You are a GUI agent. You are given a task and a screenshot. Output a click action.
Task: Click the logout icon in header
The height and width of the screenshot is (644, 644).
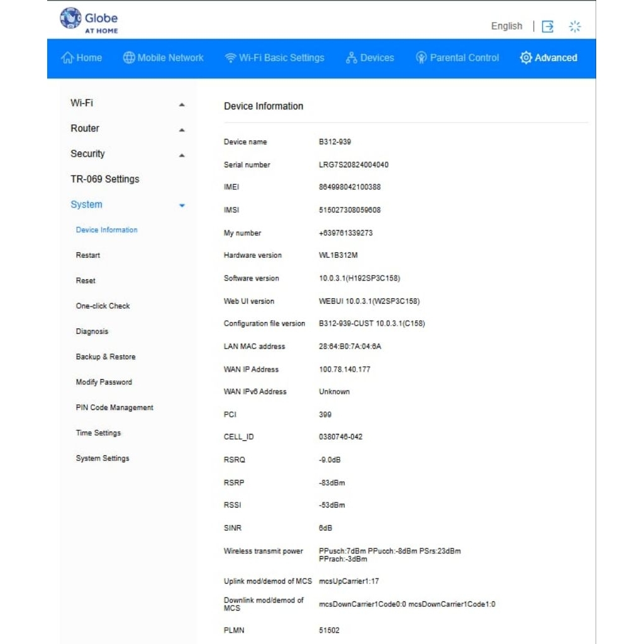[548, 26]
